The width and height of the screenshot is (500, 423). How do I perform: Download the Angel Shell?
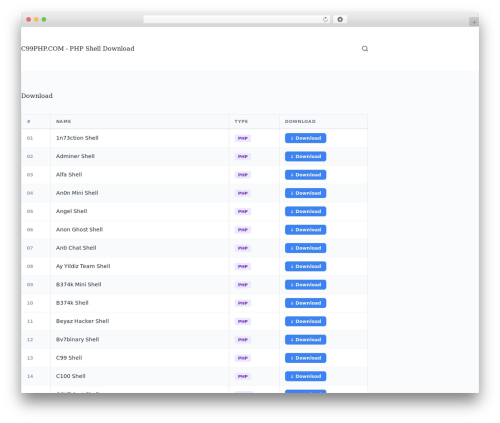click(x=305, y=211)
